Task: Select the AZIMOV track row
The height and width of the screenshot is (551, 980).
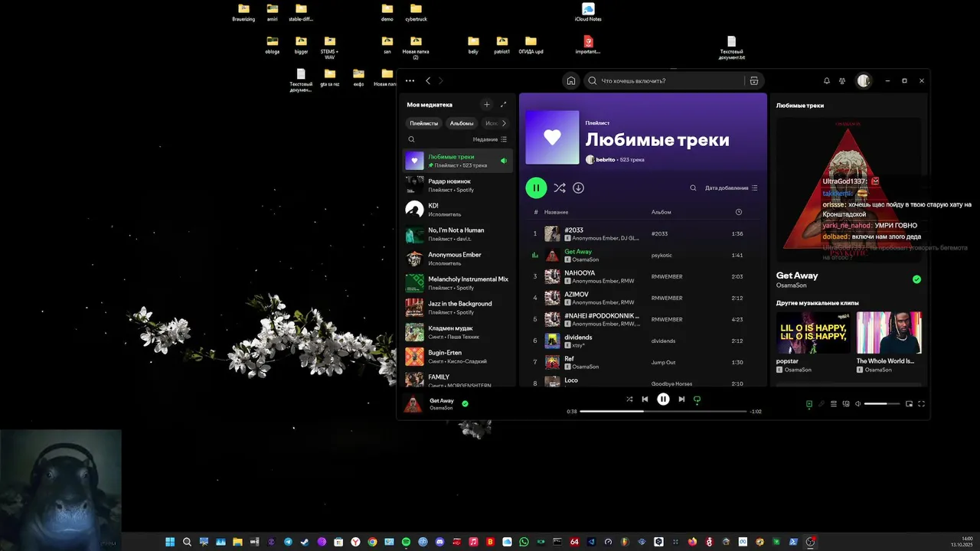Action: tap(642, 298)
